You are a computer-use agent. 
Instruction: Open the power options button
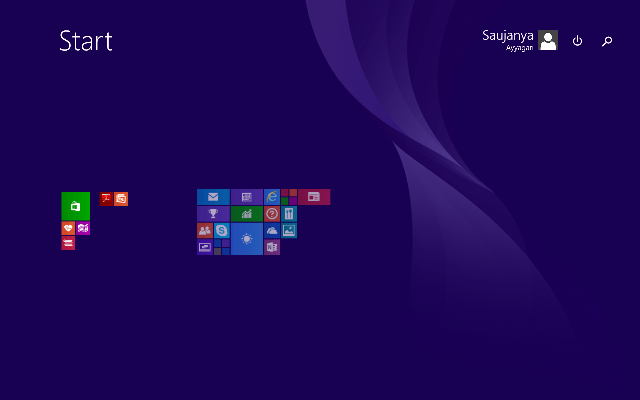point(577,41)
